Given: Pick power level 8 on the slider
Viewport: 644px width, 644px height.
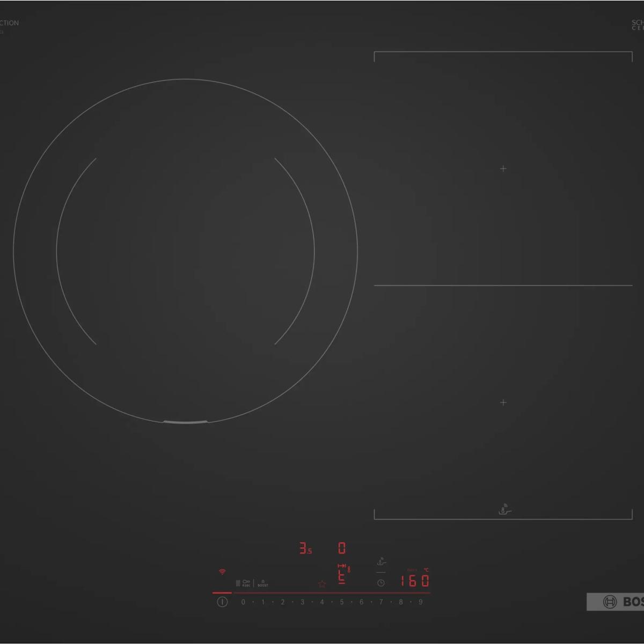Looking at the screenshot, I should click(400, 602).
